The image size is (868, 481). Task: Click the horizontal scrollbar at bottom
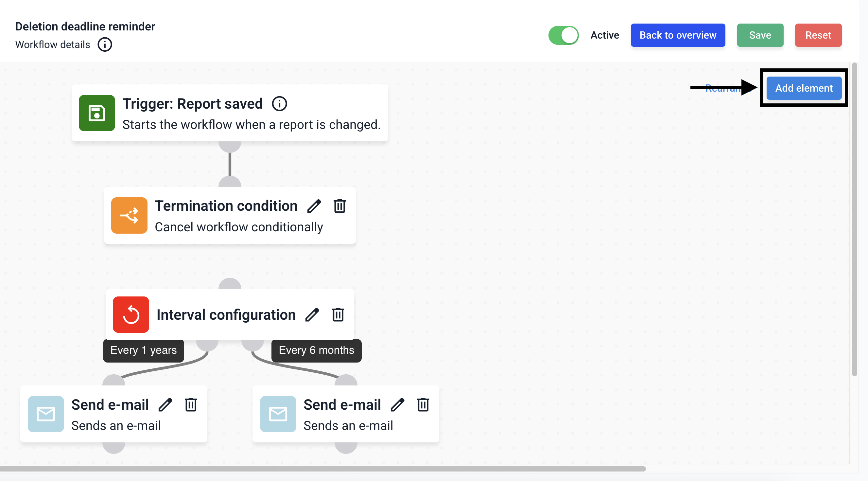323,469
